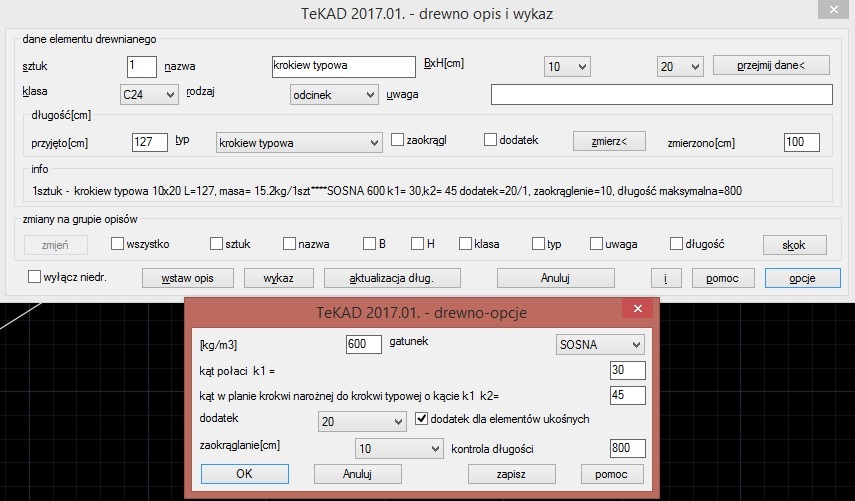The image size is (855, 501).
Task: Click the sztuk quantity input field
Action: coord(142,67)
